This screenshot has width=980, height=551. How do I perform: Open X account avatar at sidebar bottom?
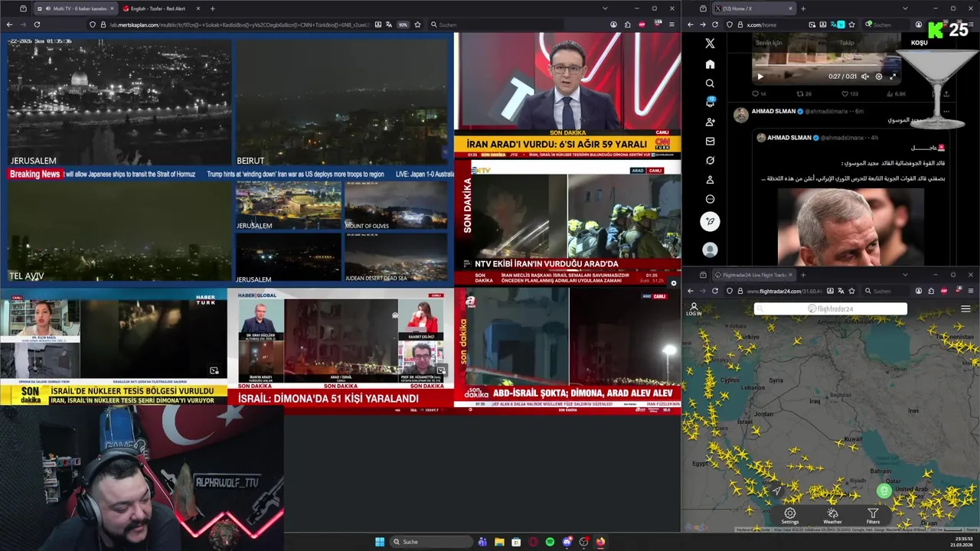[x=710, y=249]
